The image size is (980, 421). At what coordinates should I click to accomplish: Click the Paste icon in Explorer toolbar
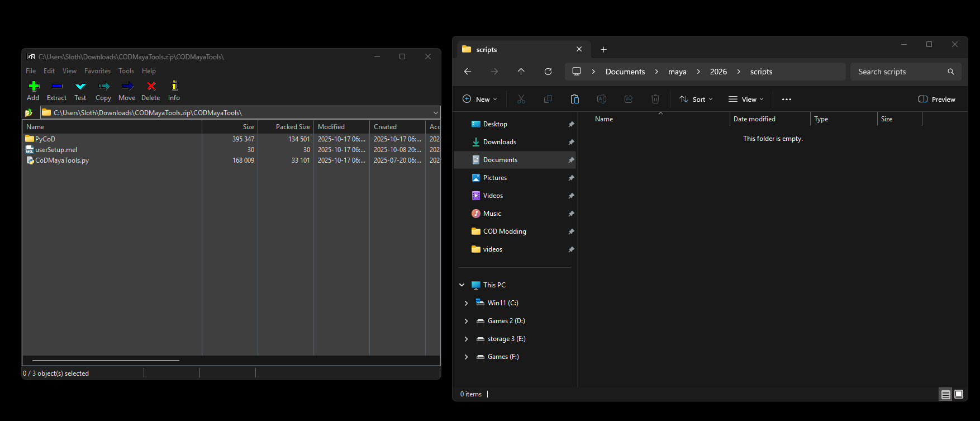pyautogui.click(x=574, y=99)
